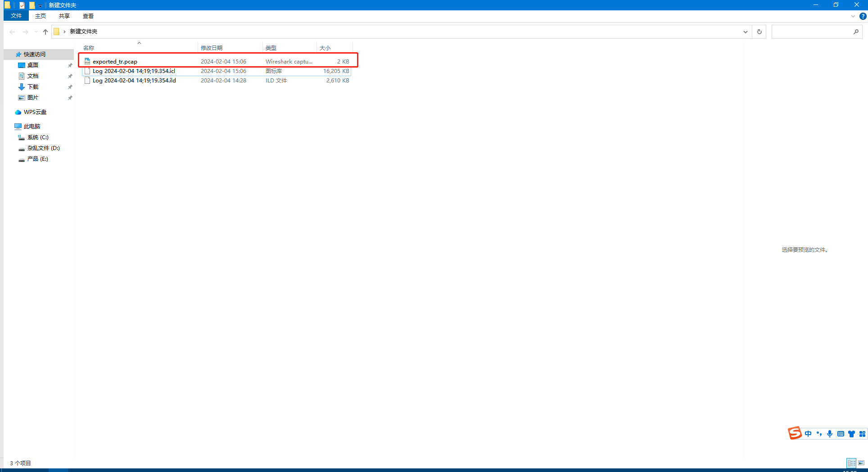Click the file icon of the .ild log
This screenshot has height=472, width=868.
pos(87,81)
